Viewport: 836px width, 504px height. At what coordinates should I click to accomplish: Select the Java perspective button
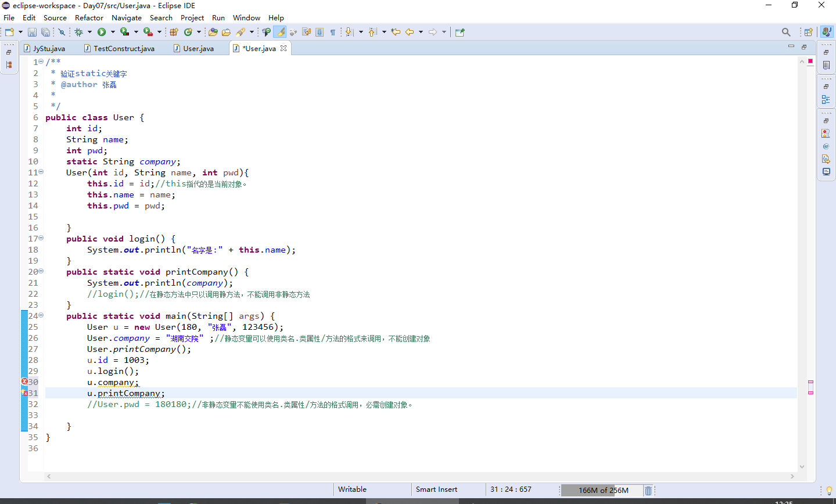pyautogui.click(x=826, y=32)
